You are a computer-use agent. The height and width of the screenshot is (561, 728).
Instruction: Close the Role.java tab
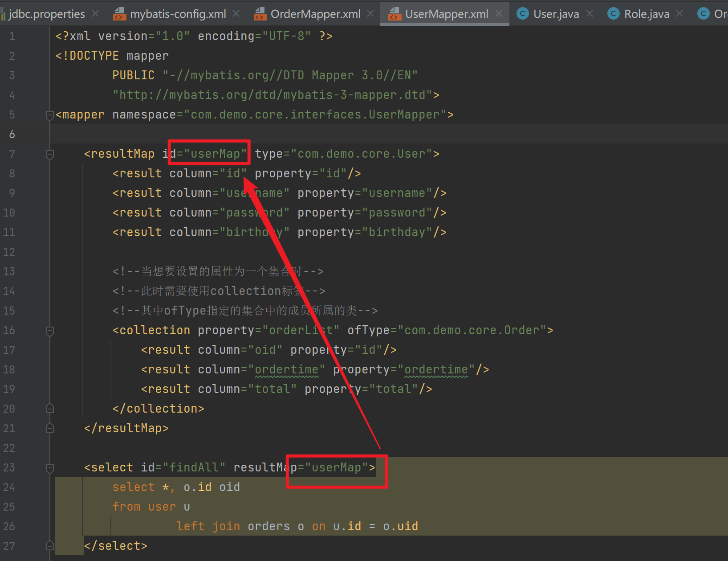(679, 14)
